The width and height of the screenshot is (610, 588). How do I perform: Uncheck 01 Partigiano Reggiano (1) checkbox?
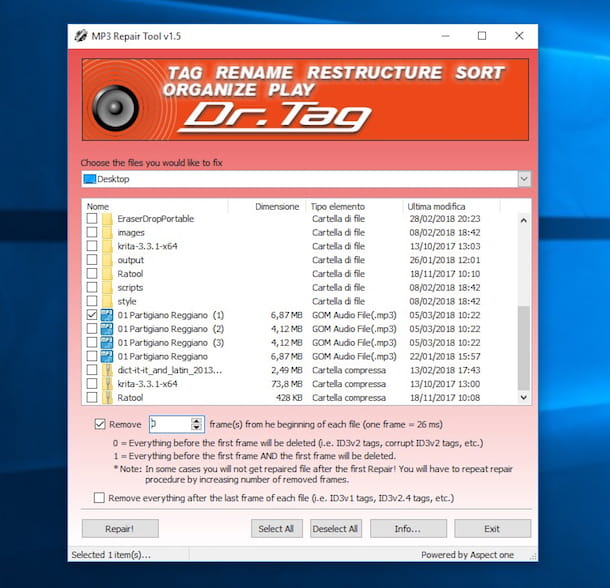[92, 315]
